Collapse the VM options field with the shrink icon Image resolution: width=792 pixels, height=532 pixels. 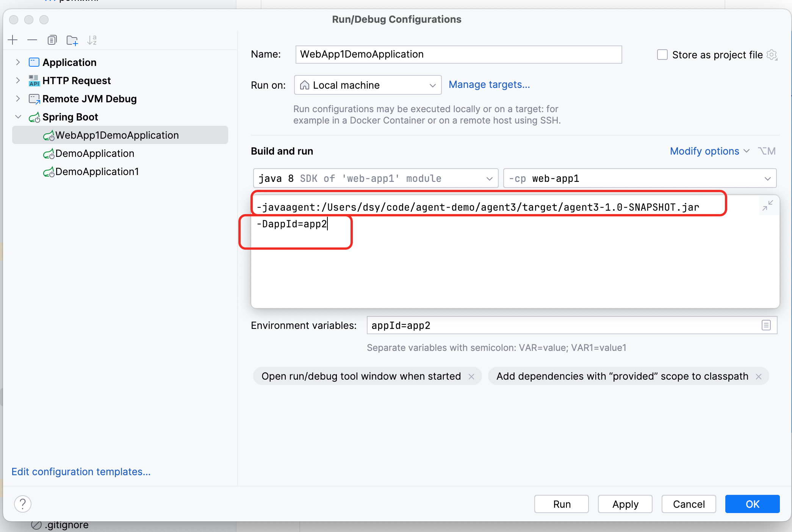pos(767,206)
